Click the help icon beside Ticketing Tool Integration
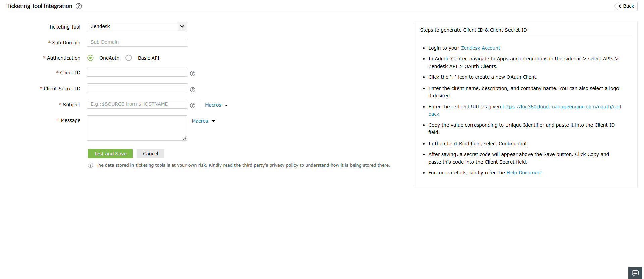644x279 pixels. click(x=79, y=6)
